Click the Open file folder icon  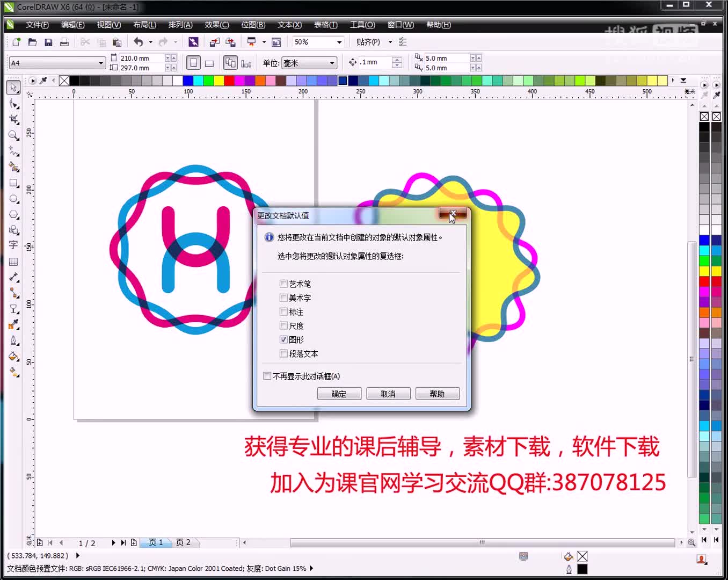pyautogui.click(x=32, y=42)
